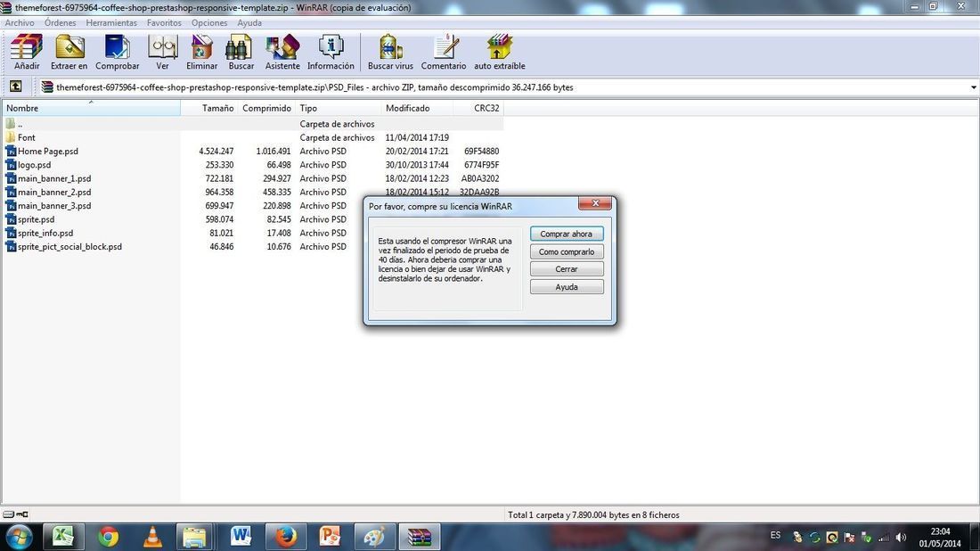Open the Windows Start button
Viewport: 980px width, 551px height.
tap(20, 538)
